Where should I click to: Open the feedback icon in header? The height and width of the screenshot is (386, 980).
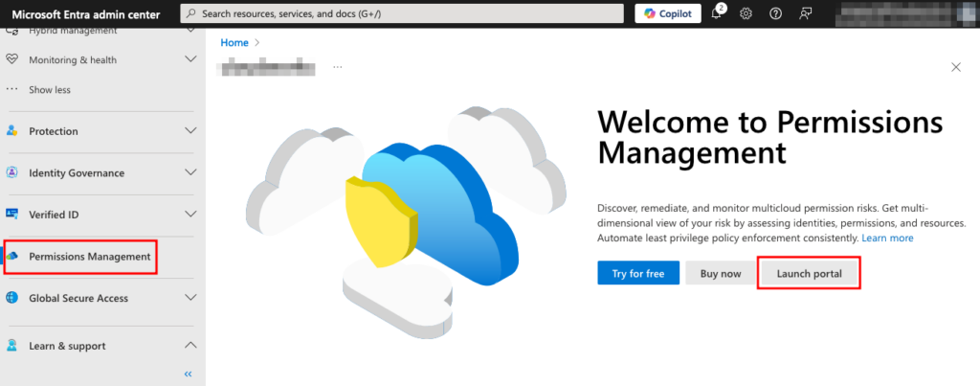(x=806, y=13)
